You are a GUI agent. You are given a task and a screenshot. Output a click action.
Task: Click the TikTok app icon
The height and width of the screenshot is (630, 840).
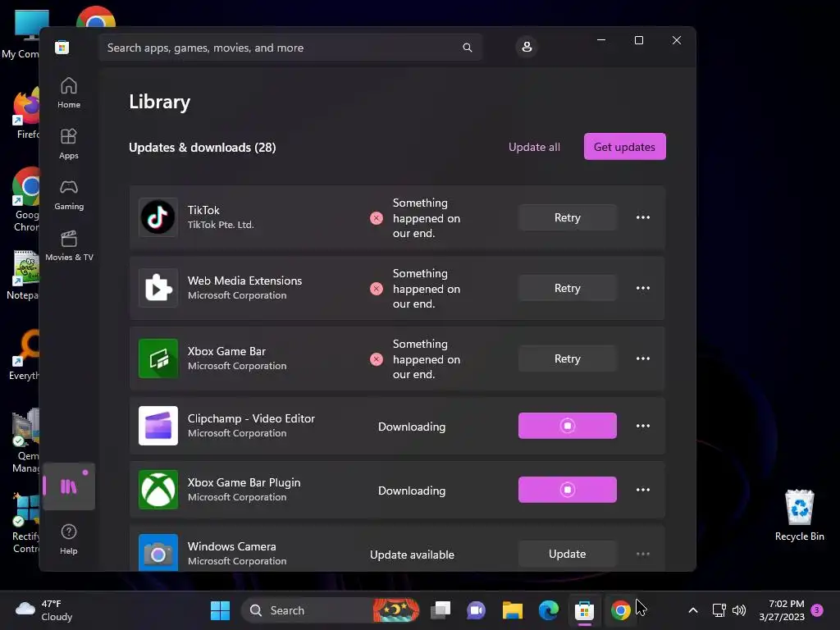pos(158,217)
